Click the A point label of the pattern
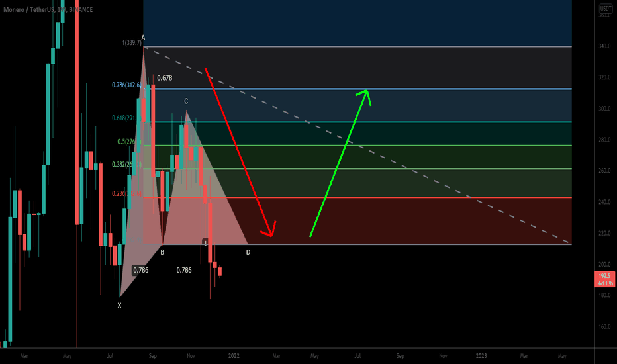 143,38
